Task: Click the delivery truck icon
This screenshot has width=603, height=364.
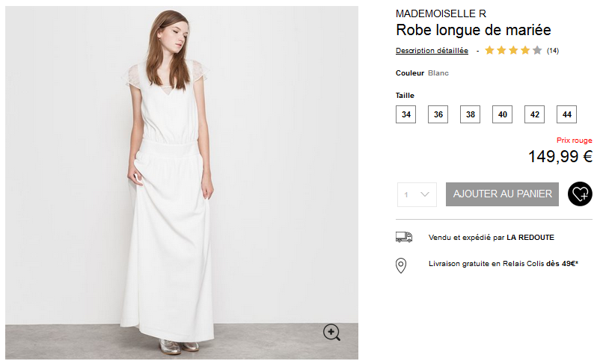Action: tap(404, 237)
